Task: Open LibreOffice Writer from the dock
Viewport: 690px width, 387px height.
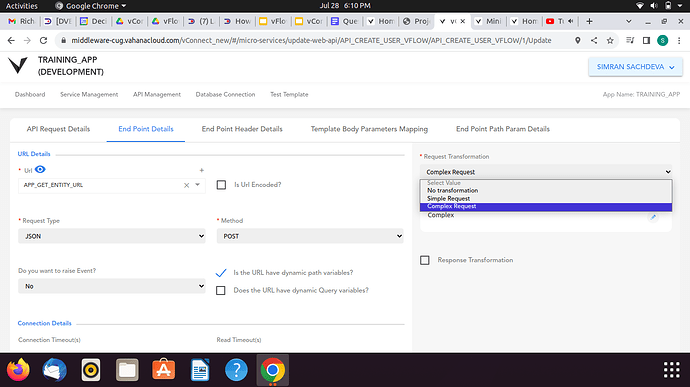Action: (x=200, y=370)
